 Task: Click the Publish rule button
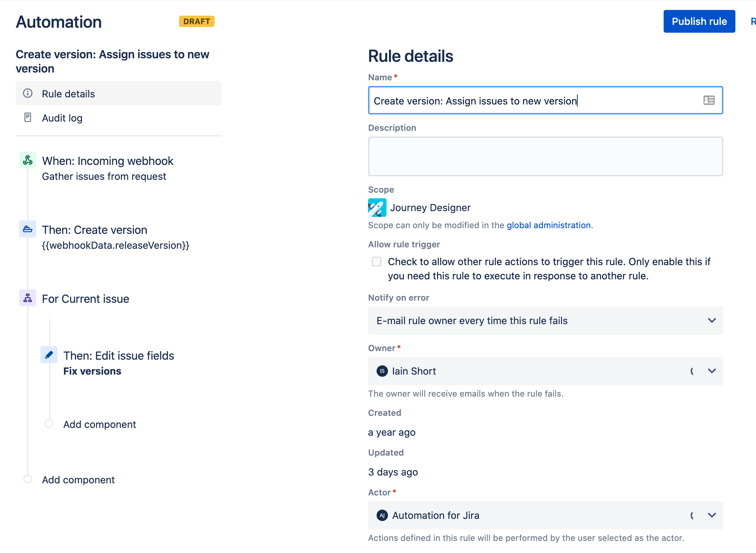click(x=699, y=21)
